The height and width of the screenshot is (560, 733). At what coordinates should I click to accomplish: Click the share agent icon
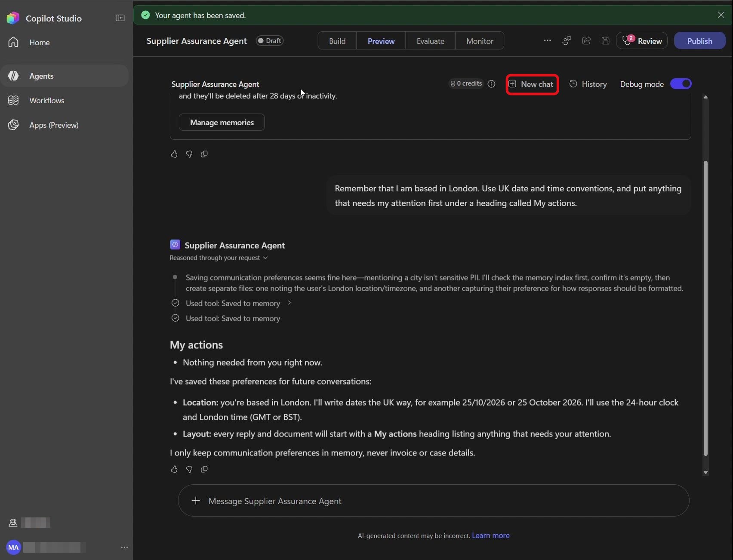point(586,40)
